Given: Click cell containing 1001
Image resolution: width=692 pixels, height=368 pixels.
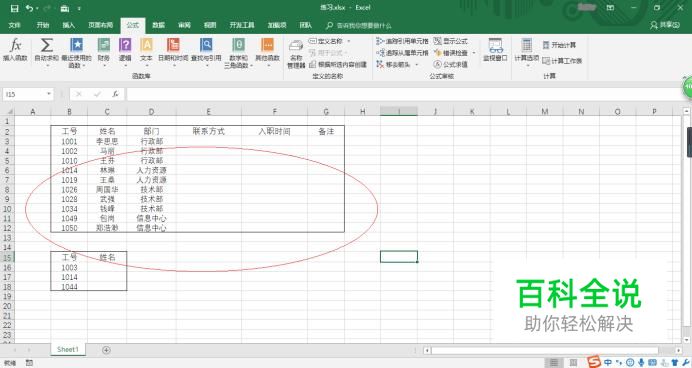Looking at the screenshot, I should 69,142.
